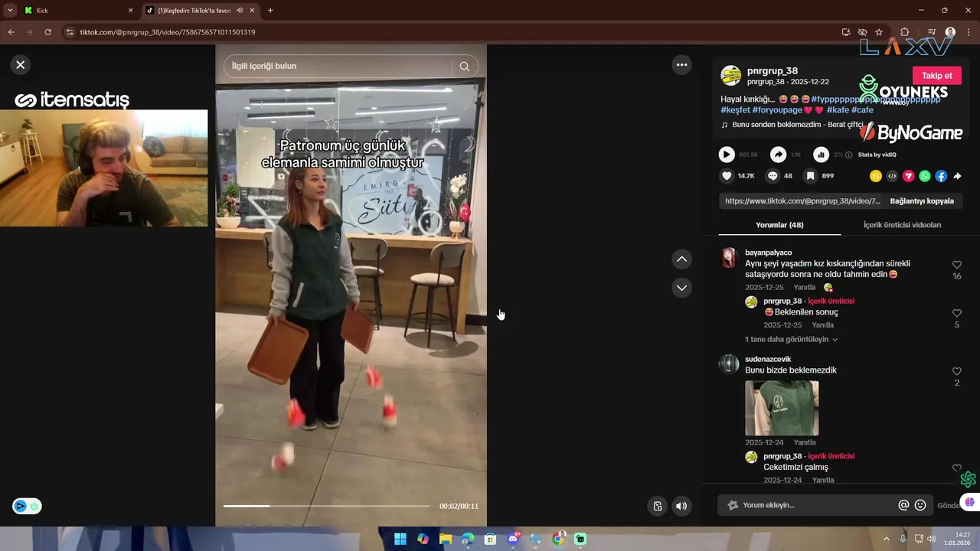The height and width of the screenshot is (551, 980).
Task: Open the #keşfet hashtag link
Action: 735,110
